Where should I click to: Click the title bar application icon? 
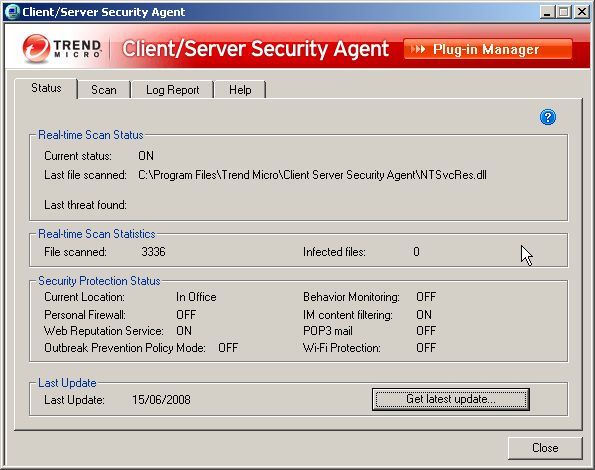coord(13,12)
